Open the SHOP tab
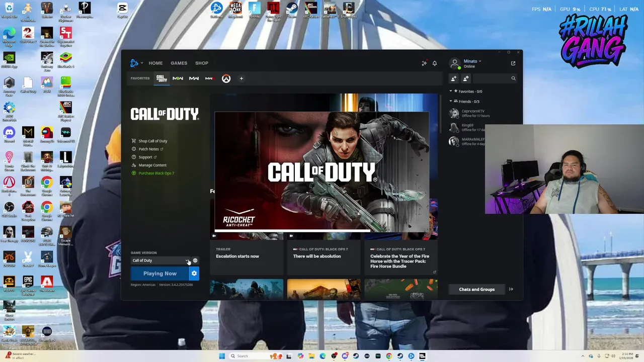Viewport: 644px width, 362px height. (x=202, y=63)
